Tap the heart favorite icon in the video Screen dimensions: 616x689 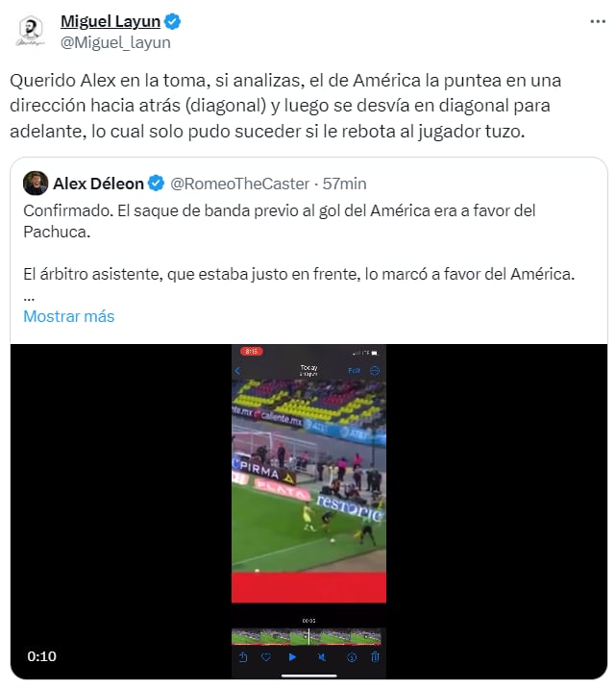coord(266,657)
